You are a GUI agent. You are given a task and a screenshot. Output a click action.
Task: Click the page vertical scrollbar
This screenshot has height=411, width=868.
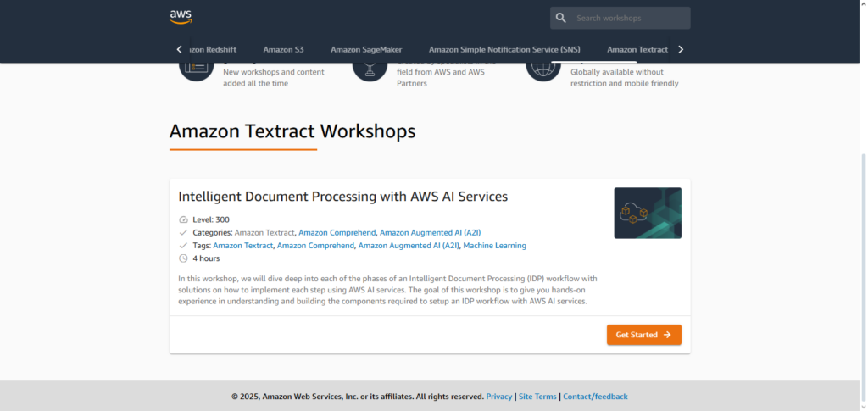864,276
